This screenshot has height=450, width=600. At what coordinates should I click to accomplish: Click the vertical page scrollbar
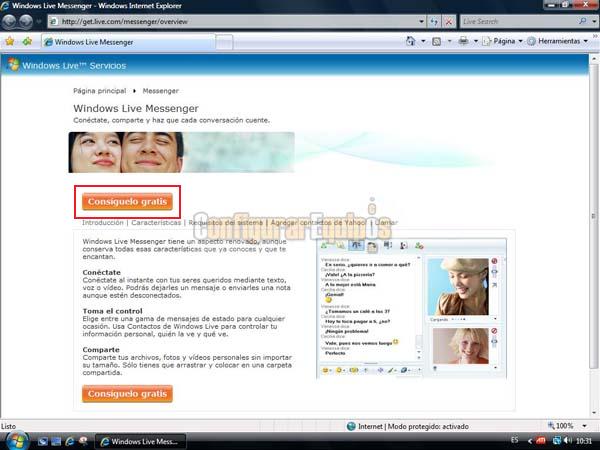[594, 216]
